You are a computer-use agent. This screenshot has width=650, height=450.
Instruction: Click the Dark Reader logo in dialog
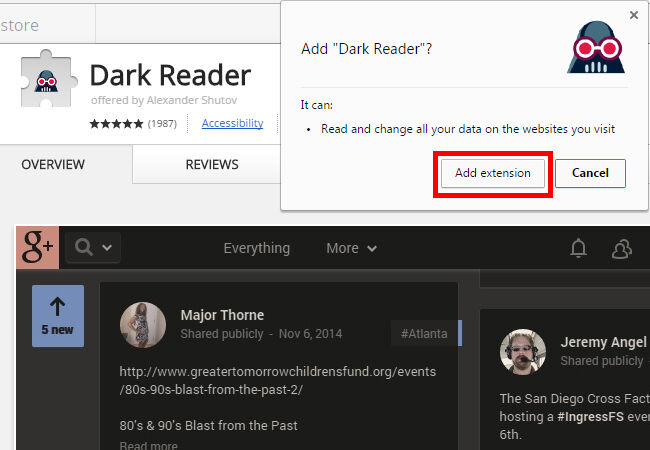(596, 47)
